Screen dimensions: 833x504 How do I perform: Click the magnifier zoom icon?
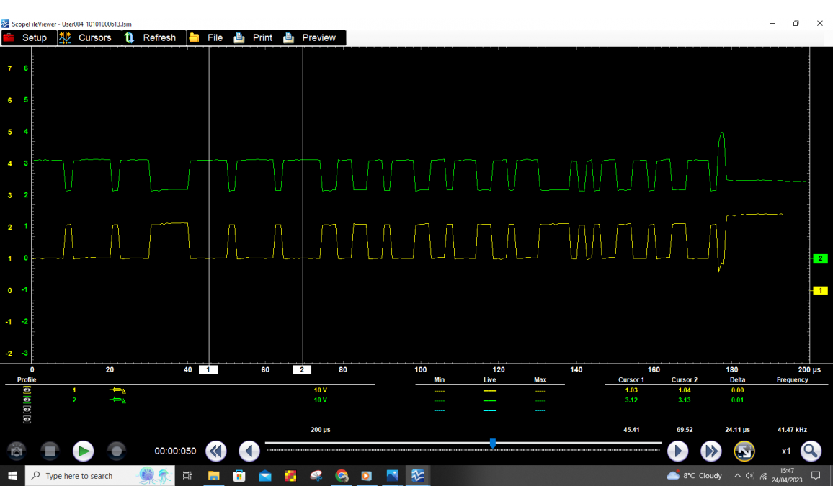point(811,451)
